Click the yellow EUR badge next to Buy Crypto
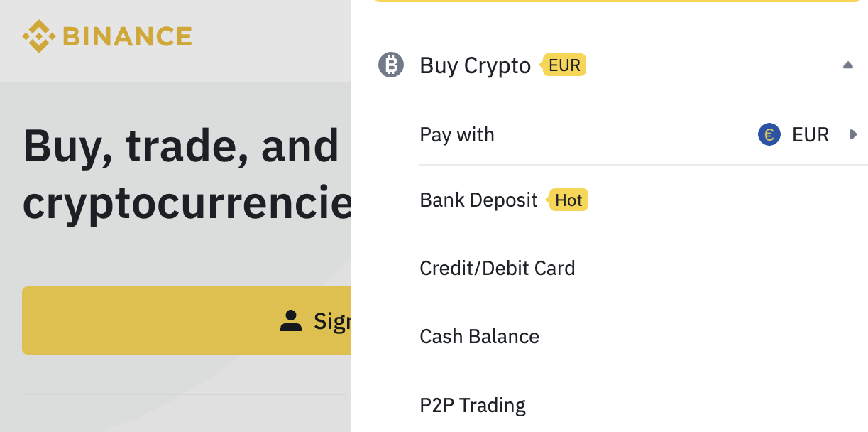This screenshot has width=868, height=432. [564, 65]
